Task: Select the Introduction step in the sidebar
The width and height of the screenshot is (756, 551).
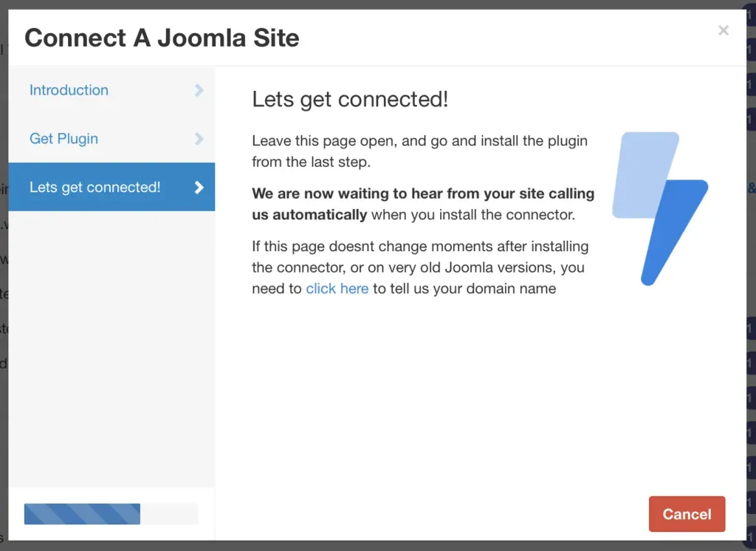Action: pyautogui.click(x=69, y=90)
